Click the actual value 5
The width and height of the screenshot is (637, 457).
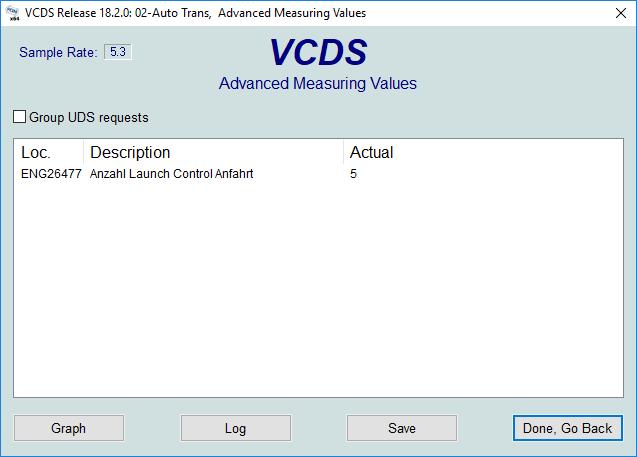(353, 174)
